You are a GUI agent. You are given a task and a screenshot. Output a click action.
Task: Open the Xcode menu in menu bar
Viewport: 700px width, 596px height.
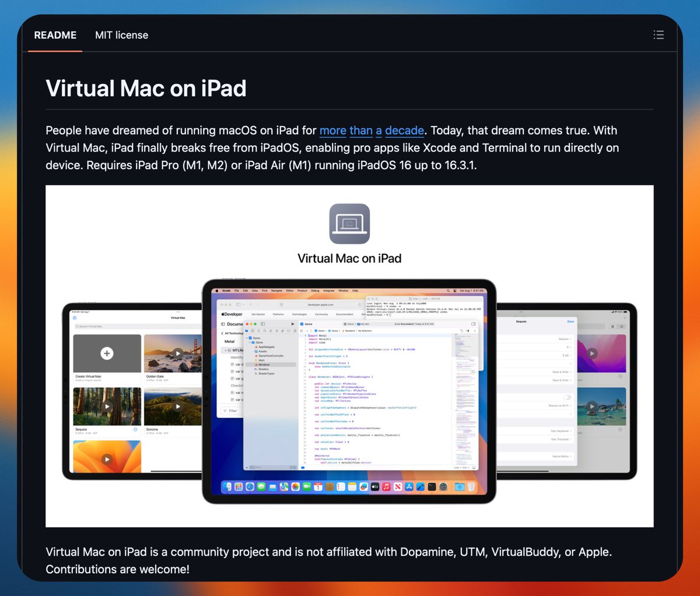tap(226, 290)
